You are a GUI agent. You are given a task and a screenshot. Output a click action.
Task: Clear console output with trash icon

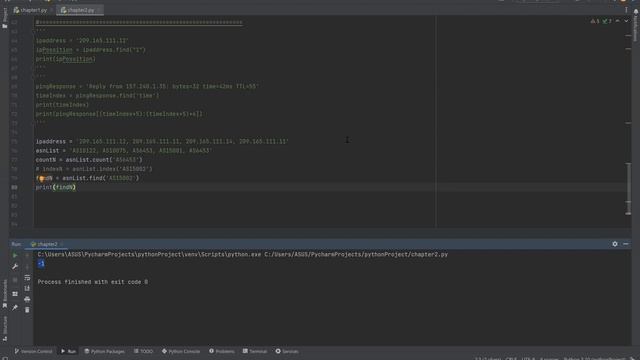click(x=27, y=310)
